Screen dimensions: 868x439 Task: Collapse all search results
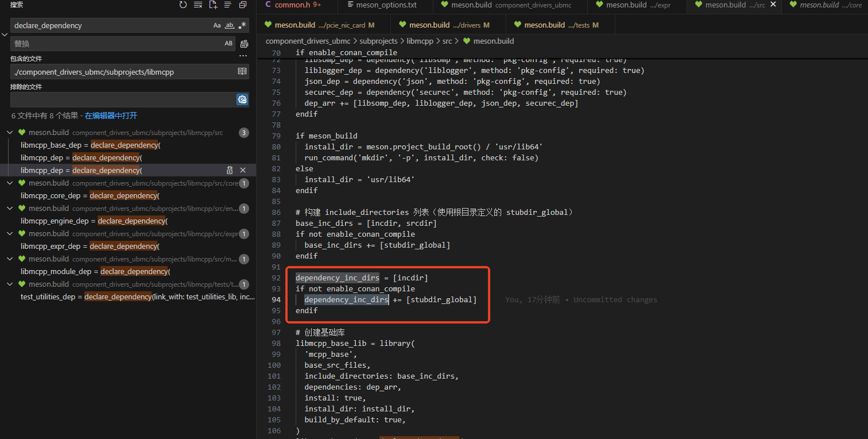click(x=243, y=5)
